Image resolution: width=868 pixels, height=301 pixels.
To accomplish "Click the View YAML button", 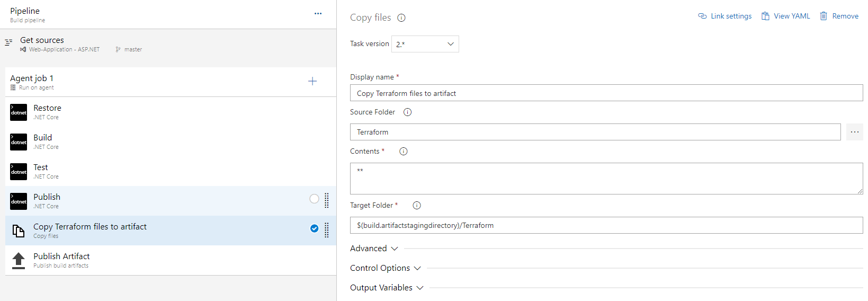I will [x=786, y=16].
